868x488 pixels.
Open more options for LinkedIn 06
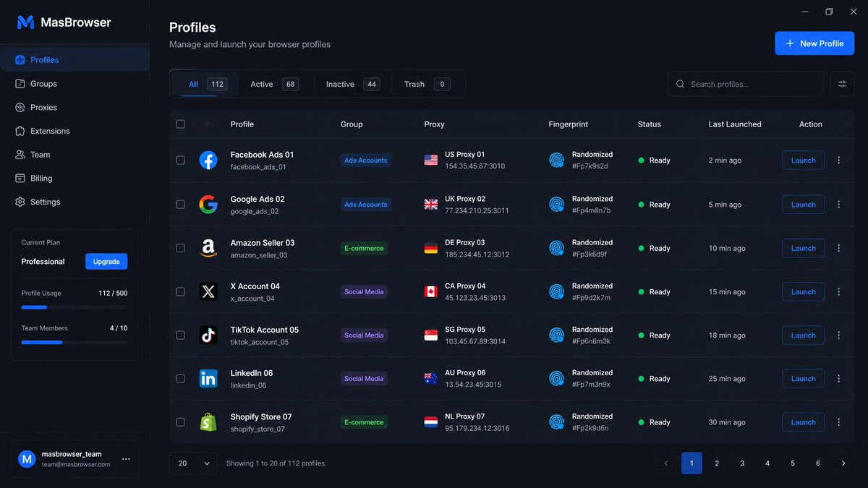(839, 378)
